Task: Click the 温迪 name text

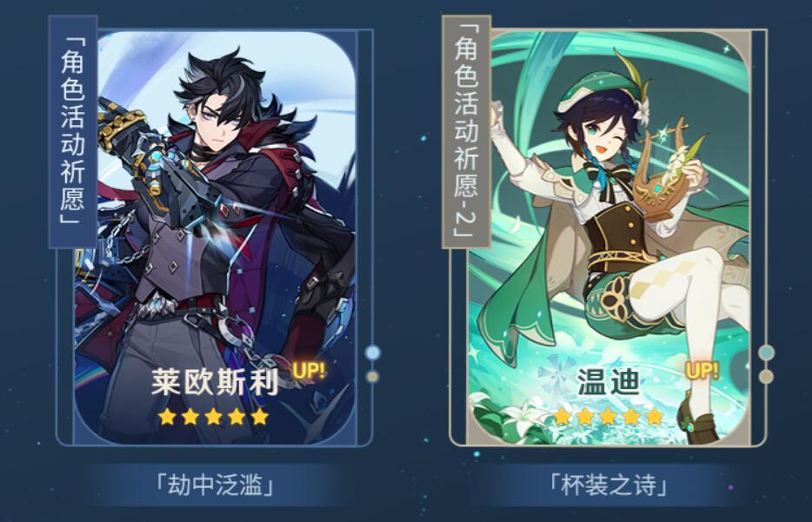Action: pyautogui.click(x=608, y=382)
